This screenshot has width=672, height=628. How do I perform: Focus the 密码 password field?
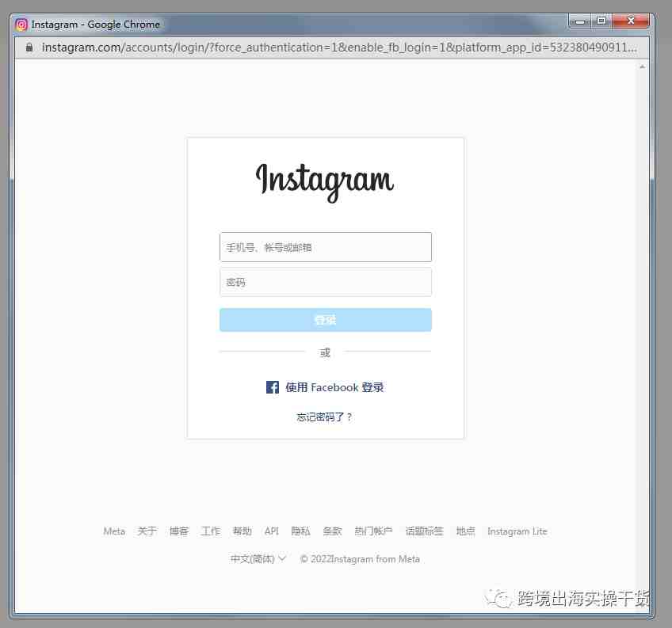point(326,282)
